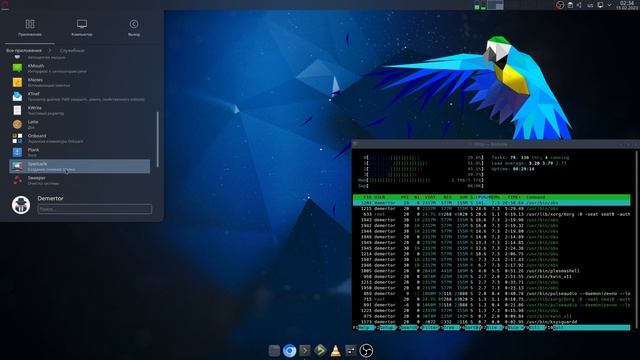Select the /usr/bin/plasmashell process row
This screenshot has width=640, height=360.
[491, 271]
